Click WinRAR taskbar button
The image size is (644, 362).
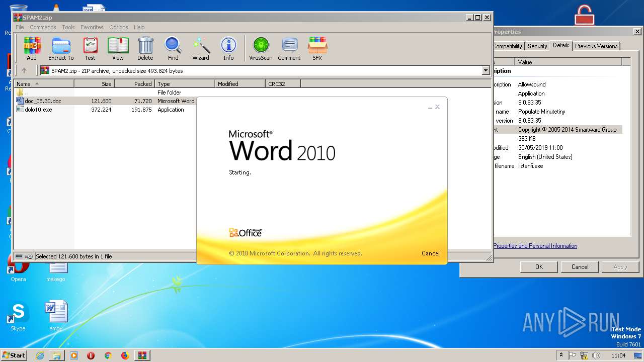click(142, 355)
